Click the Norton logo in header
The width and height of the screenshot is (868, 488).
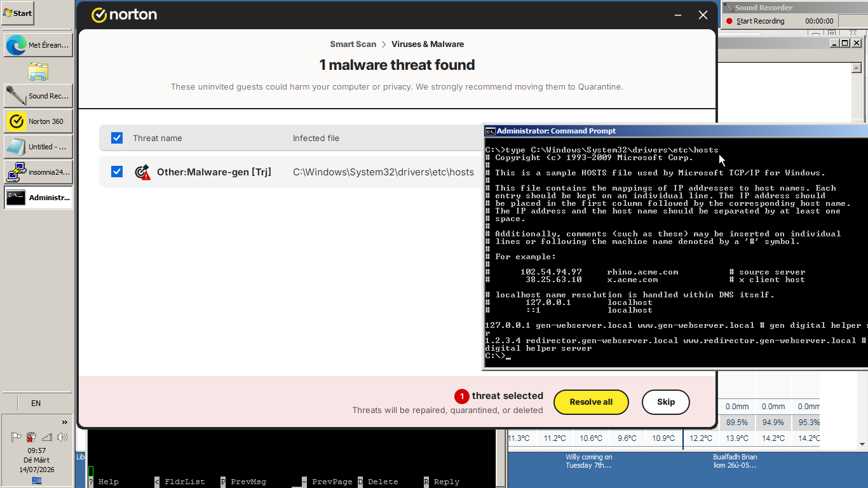point(124,15)
